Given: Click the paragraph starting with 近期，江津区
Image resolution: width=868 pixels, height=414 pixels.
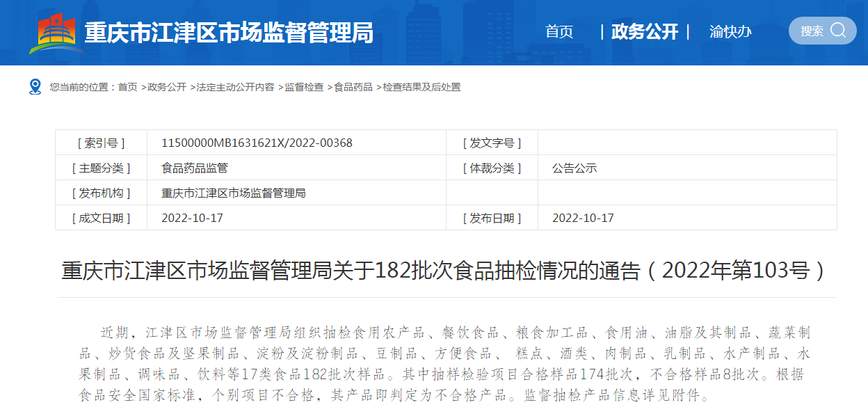Looking at the screenshot, I should (x=445, y=364).
